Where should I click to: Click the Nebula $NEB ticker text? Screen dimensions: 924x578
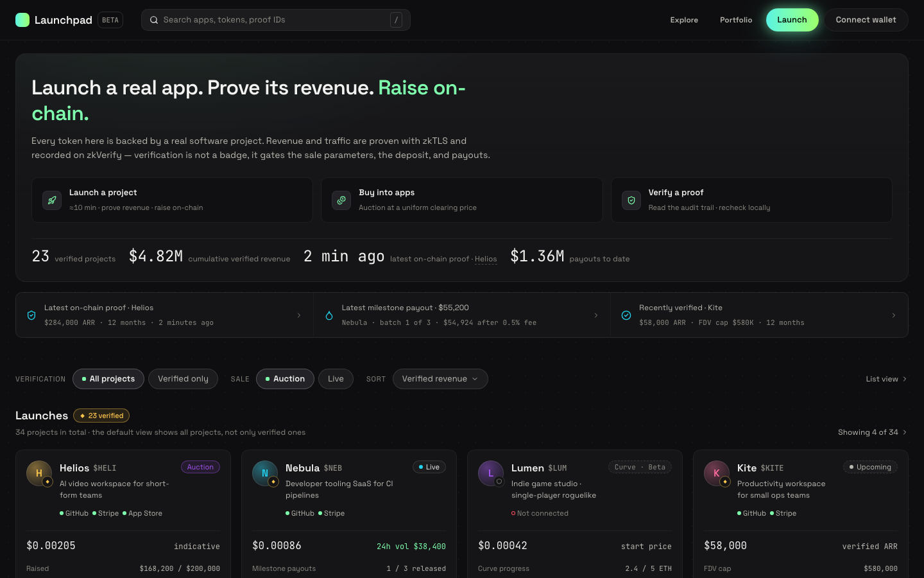[333, 468]
